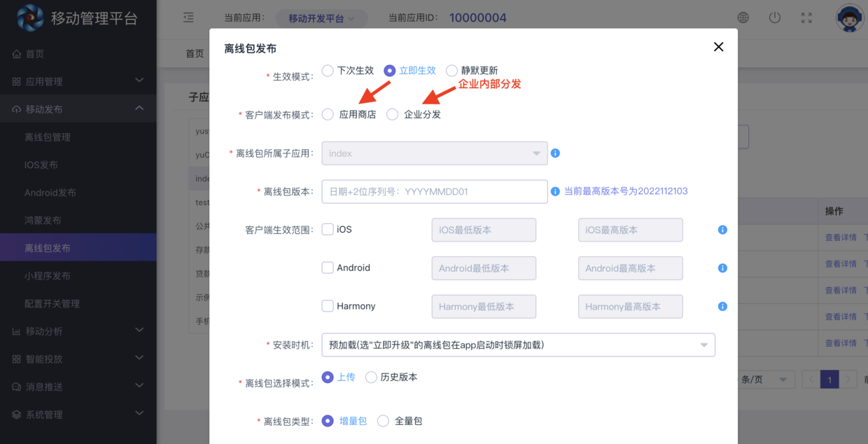Close the 离线包发布 dialog
This screenshot has height=444, width=868.
click(x=718, y=47)
